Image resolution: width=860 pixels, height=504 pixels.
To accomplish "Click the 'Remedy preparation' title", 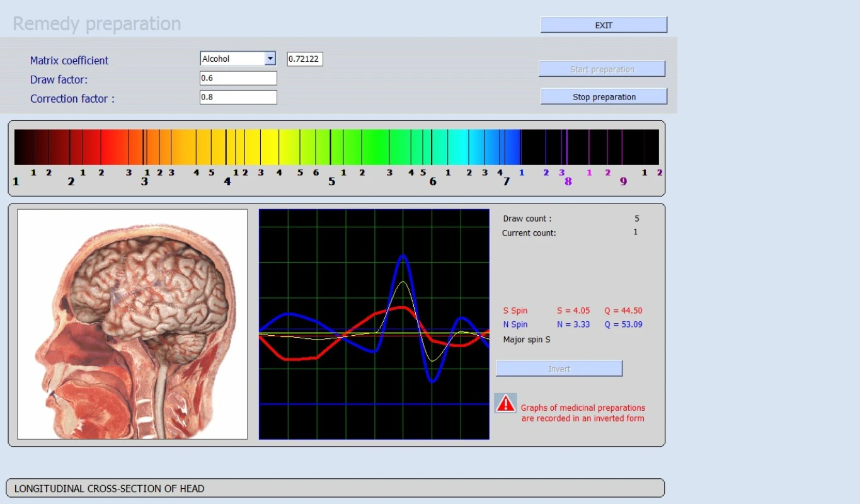I will (96, 24).
